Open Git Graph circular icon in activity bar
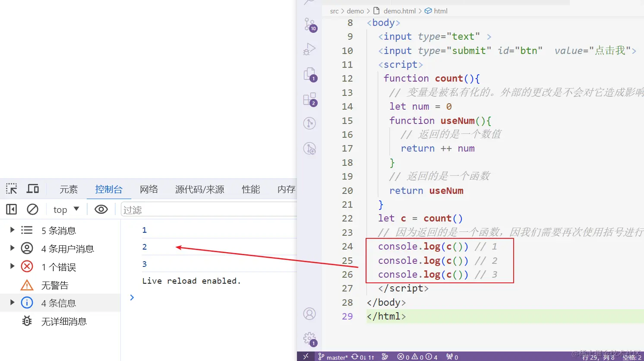Image resolution: width=644 pixels, height=361 pixels. pos(309,123)
